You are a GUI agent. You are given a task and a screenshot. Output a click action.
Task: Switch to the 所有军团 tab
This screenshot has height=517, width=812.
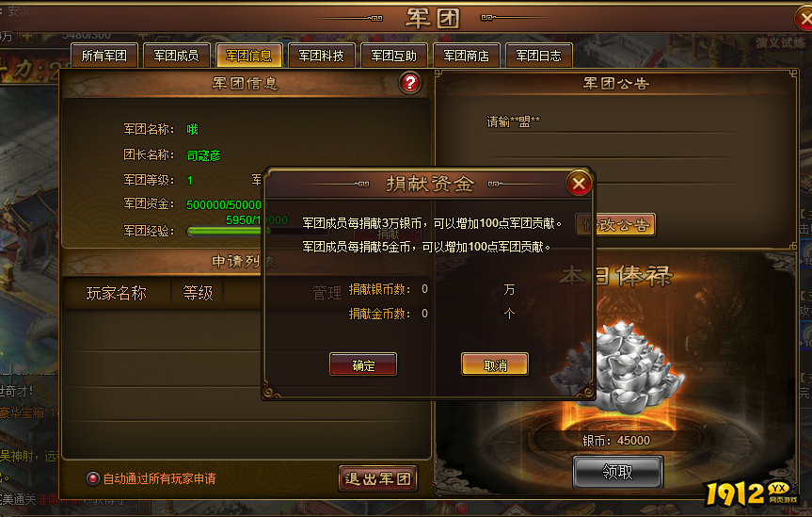click(104, 56)
